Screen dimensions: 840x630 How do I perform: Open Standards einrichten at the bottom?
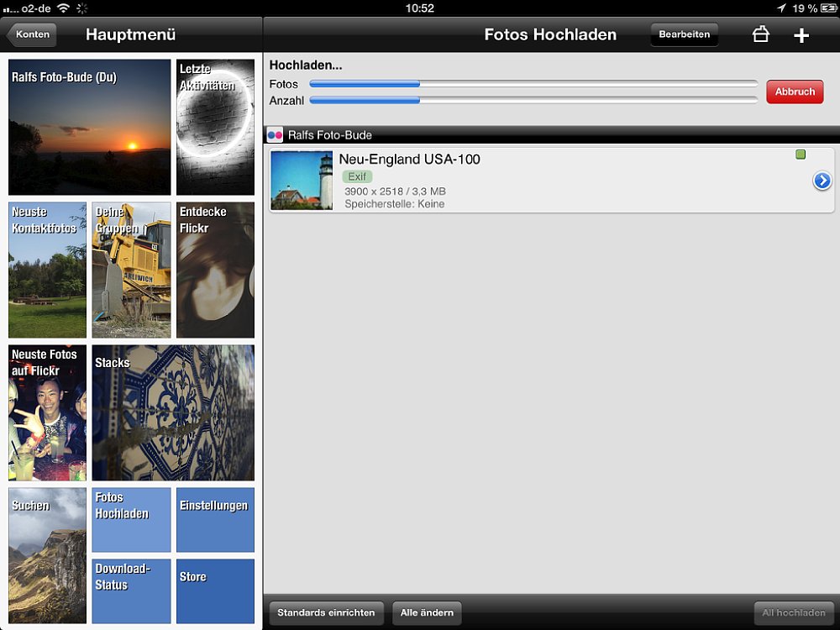click(326, 612)
